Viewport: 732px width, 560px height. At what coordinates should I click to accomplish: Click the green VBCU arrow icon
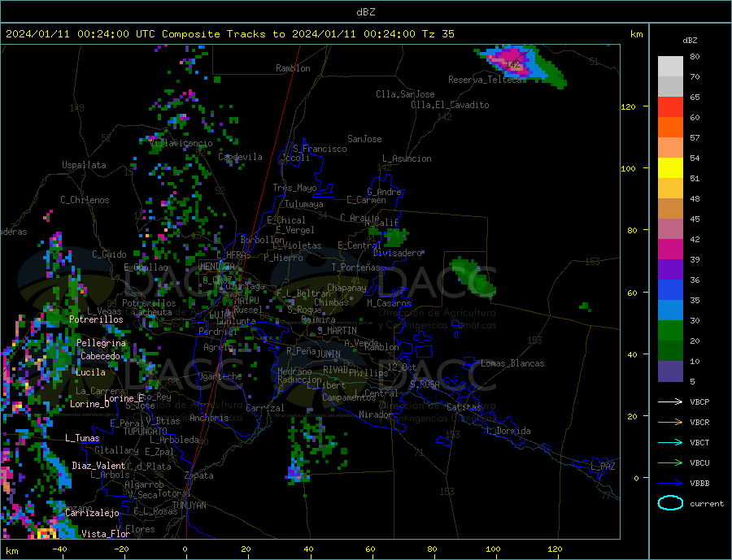(670, 463)
